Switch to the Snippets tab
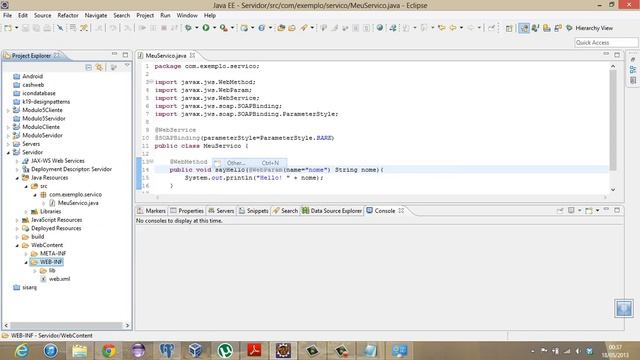 pos(253,211)
